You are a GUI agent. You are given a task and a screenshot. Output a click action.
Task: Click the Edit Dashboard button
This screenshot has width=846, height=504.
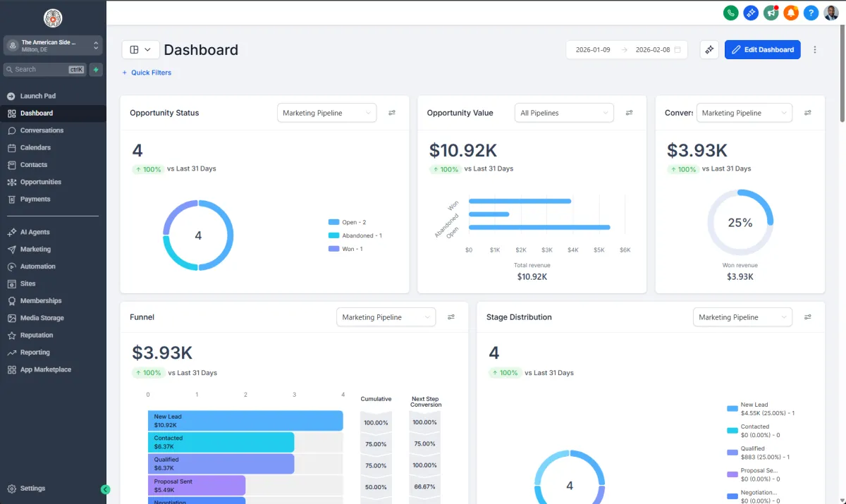tap(762, 49)
